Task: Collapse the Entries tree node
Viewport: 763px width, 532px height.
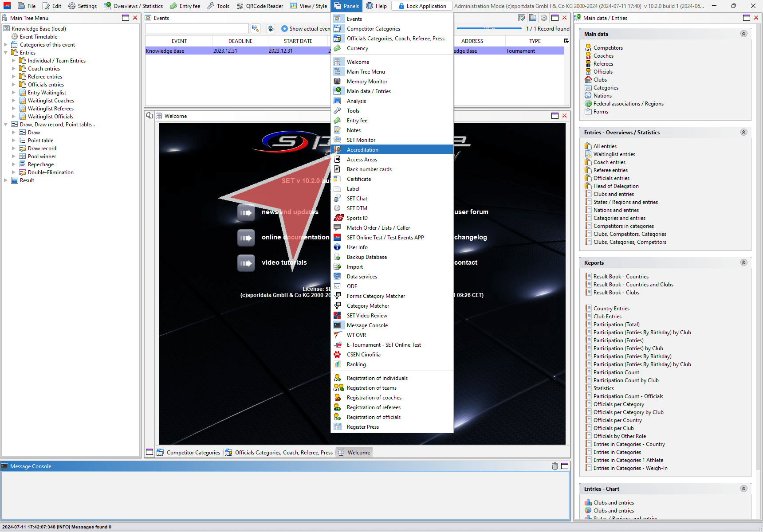Action: [x=6, y=53]
